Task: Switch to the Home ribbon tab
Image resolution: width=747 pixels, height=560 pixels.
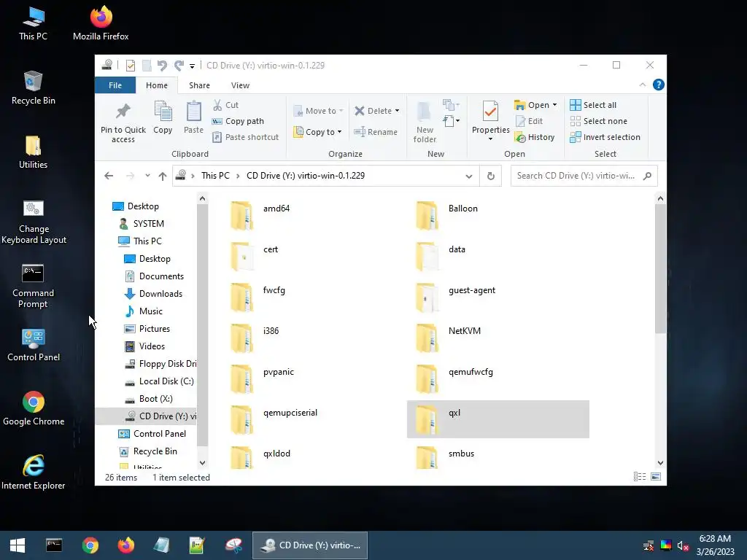Action: 157,85
